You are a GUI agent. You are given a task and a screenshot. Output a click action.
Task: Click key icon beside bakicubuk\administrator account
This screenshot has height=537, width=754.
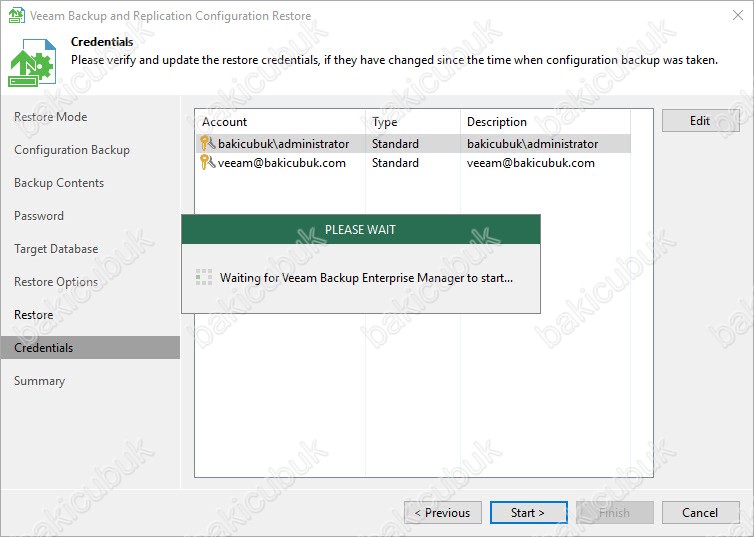207,143
